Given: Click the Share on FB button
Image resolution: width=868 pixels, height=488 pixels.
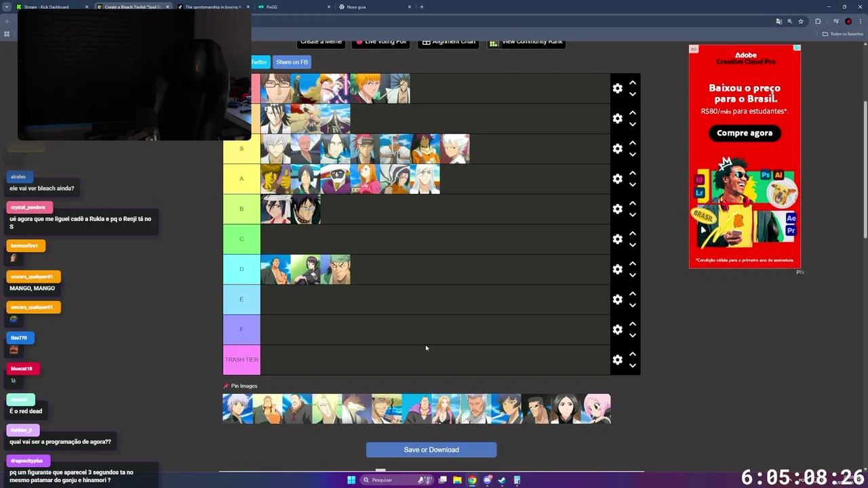Looking at the screenshot, I should (292, 62).
